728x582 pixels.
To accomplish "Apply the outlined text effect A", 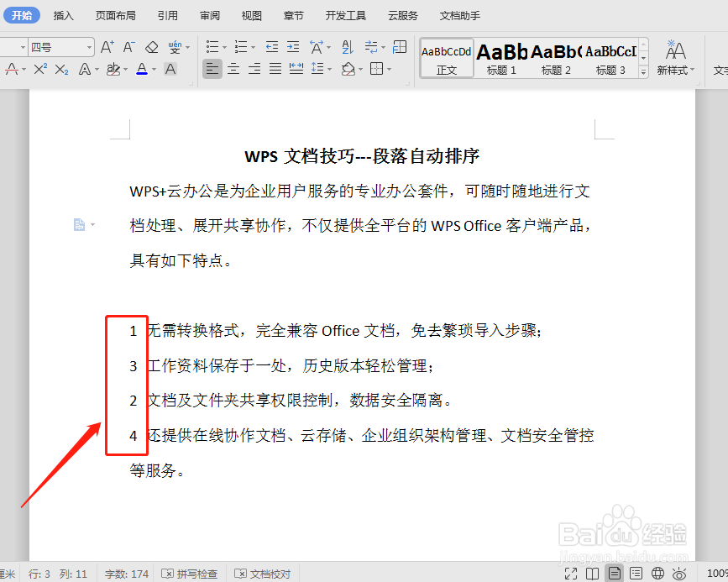I will 85,69.
